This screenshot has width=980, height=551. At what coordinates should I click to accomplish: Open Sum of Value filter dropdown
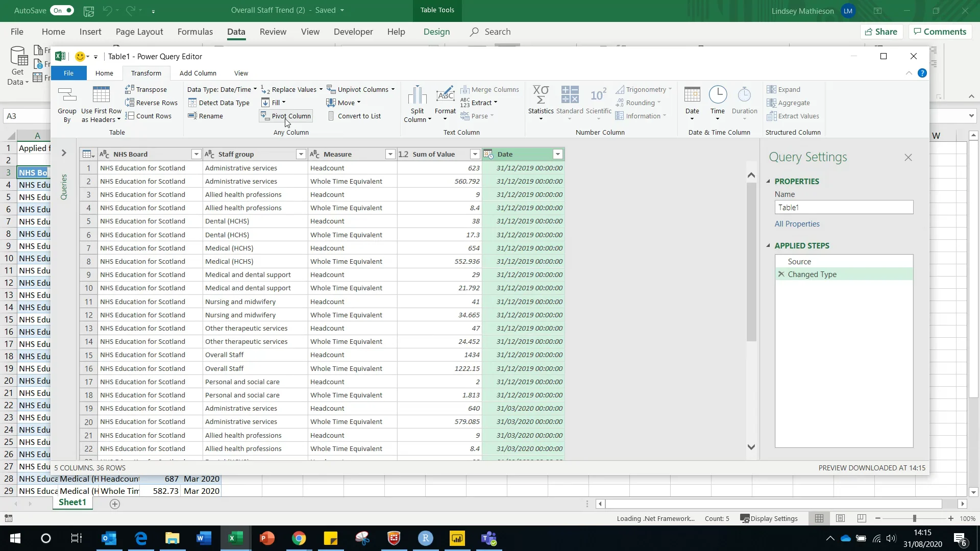click(x=475, y=154)
